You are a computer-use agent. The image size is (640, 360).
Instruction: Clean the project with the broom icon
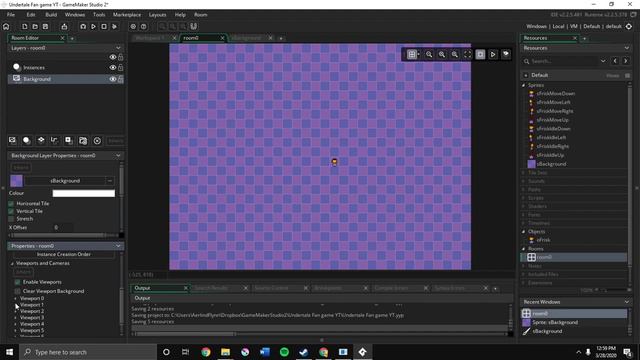[x=114, y=27]
